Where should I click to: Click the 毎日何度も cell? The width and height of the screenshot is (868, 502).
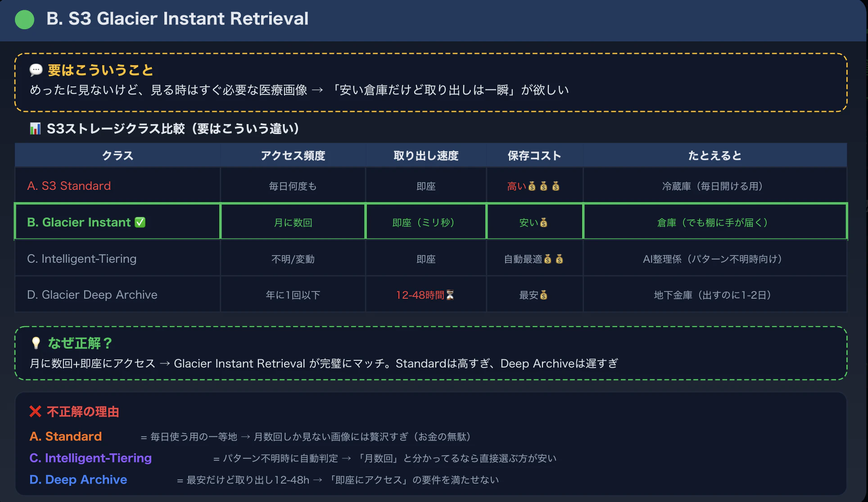click(293, 186)
